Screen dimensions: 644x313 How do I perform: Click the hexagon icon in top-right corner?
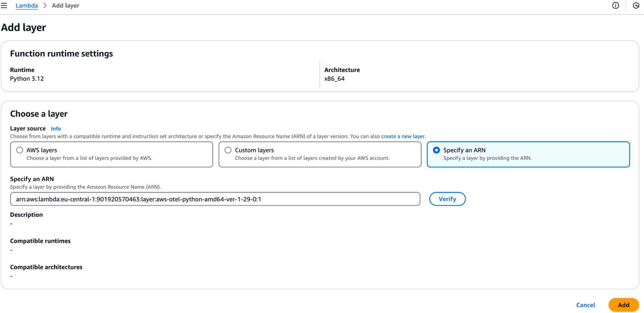636,5
